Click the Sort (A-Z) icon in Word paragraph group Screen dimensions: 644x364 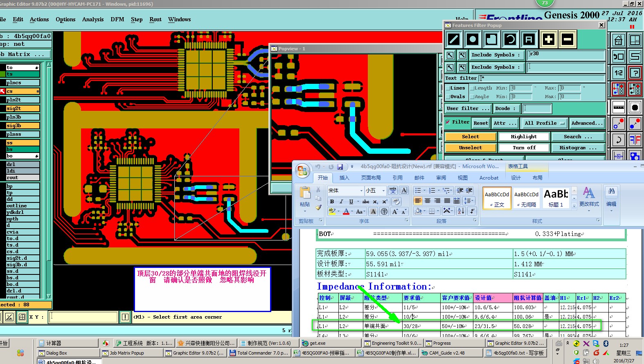pos(461,211)
